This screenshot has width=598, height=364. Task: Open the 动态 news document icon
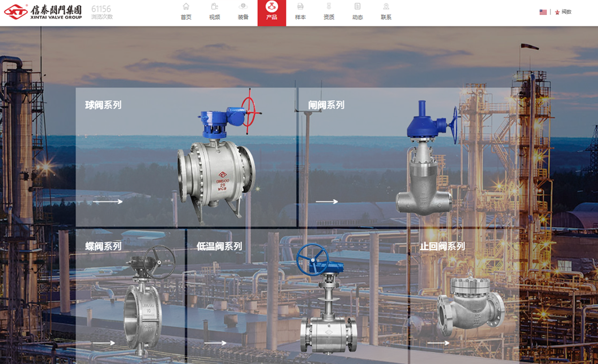click(x=357, y=7)
